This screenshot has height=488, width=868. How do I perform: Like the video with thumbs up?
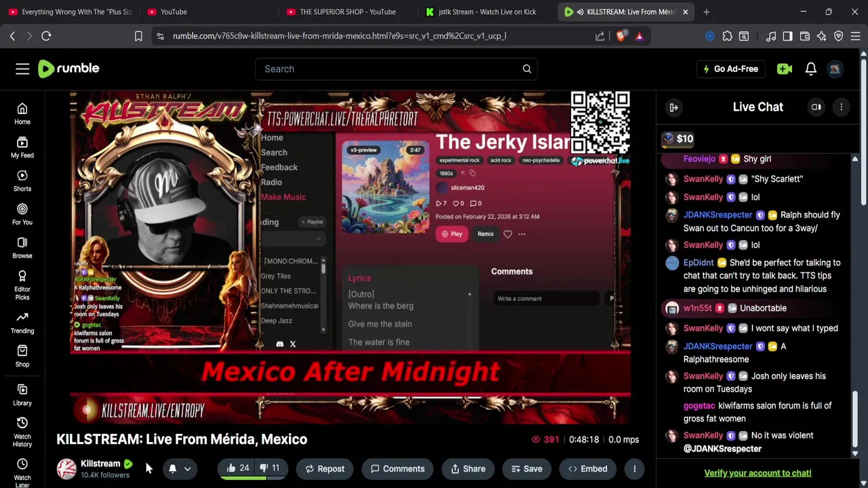(237, 468)
